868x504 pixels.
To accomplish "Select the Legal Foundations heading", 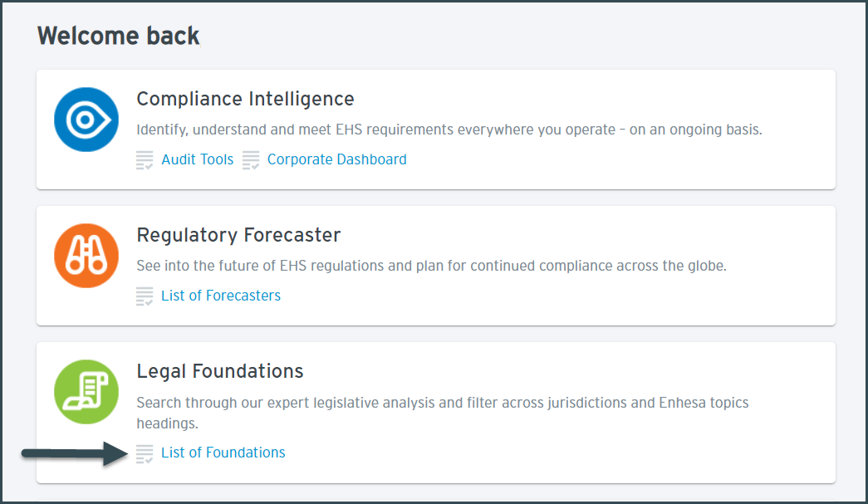I will [x=220, y=371].
